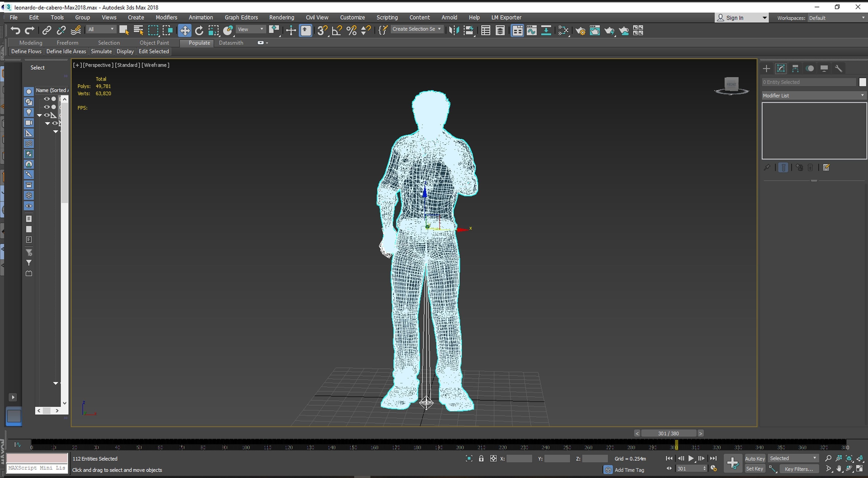The height and width of the screenshot is (478, 868).
Task: Click the Simulate button
Action: tap(101, 52)
